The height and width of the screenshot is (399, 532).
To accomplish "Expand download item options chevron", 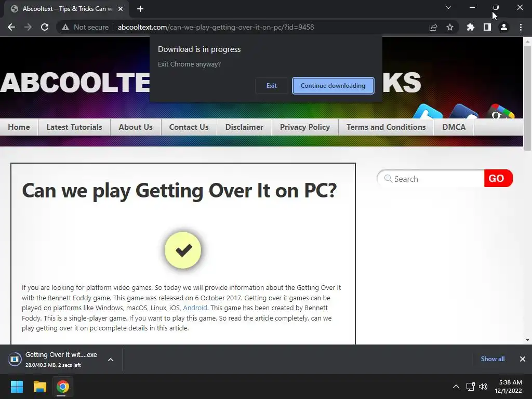I will [x=111, y=360].
